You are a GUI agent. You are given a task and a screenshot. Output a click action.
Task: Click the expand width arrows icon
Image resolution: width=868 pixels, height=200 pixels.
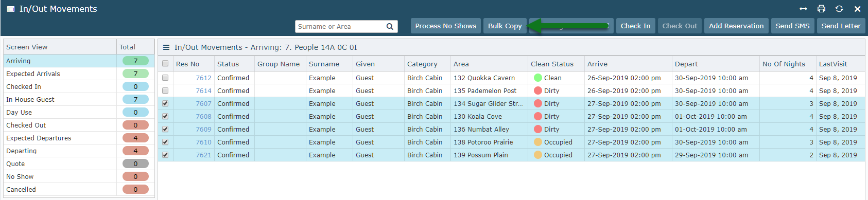[x=803, y=9]
